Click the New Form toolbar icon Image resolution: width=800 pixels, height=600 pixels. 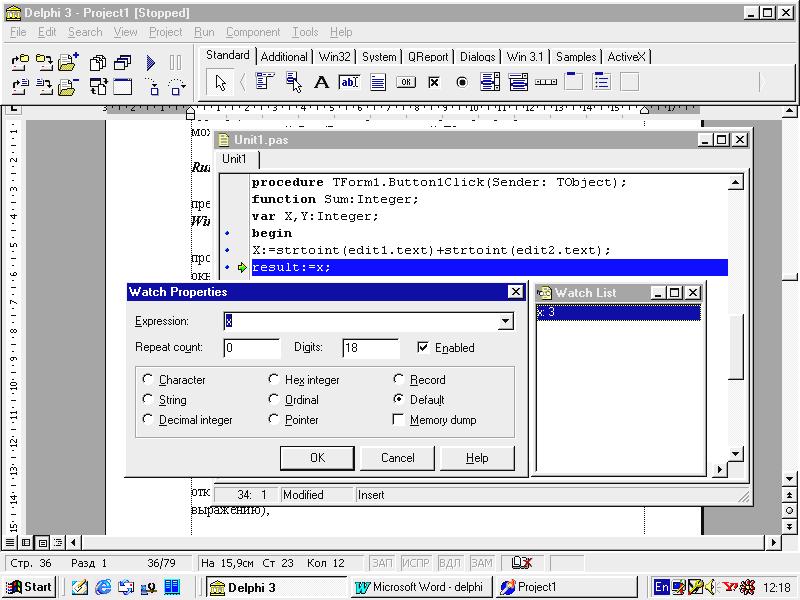122,87
